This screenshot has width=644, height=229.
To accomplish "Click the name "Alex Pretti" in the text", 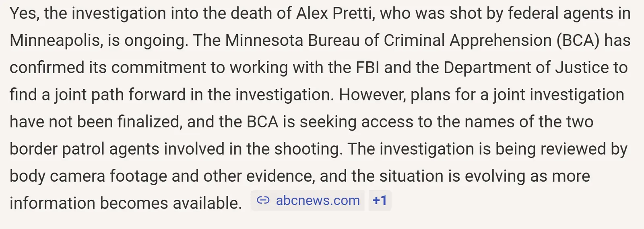I will coord(334,14).
